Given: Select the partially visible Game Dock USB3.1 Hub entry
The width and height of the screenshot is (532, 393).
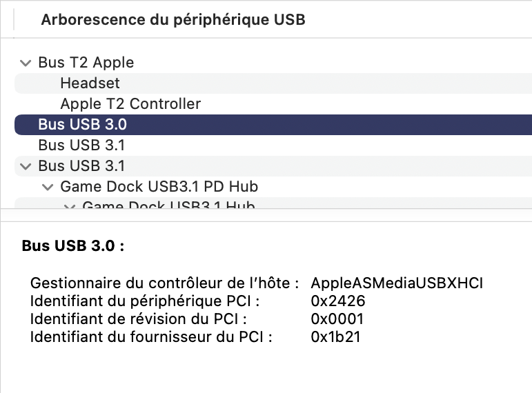Looking at the screenshot, I should [x=168, y=205].
